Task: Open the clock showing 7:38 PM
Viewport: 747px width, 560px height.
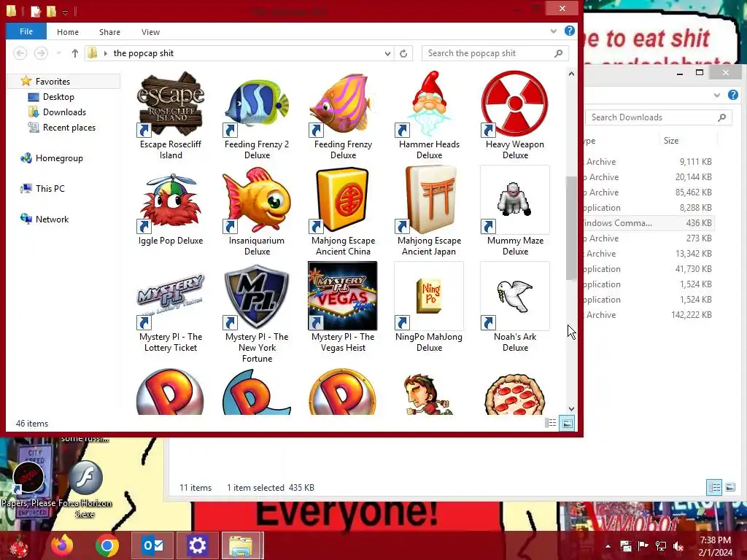Action: [x=716, y=545]
